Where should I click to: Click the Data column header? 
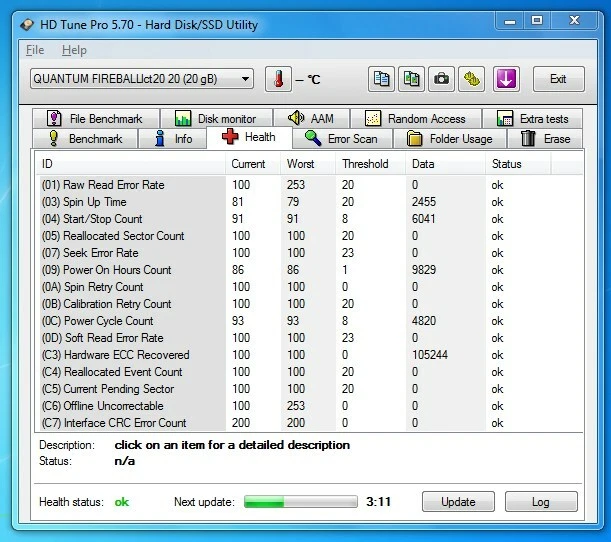(x=446, y=164)
